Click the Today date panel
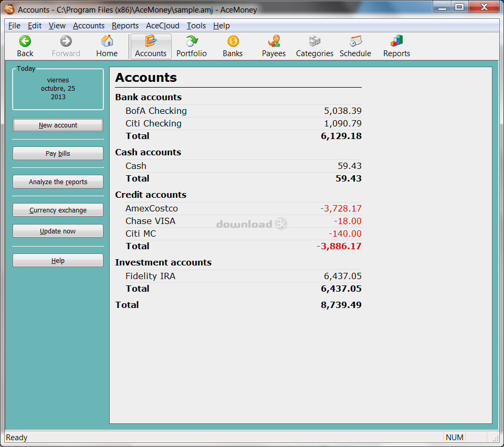 coord(58,89)
